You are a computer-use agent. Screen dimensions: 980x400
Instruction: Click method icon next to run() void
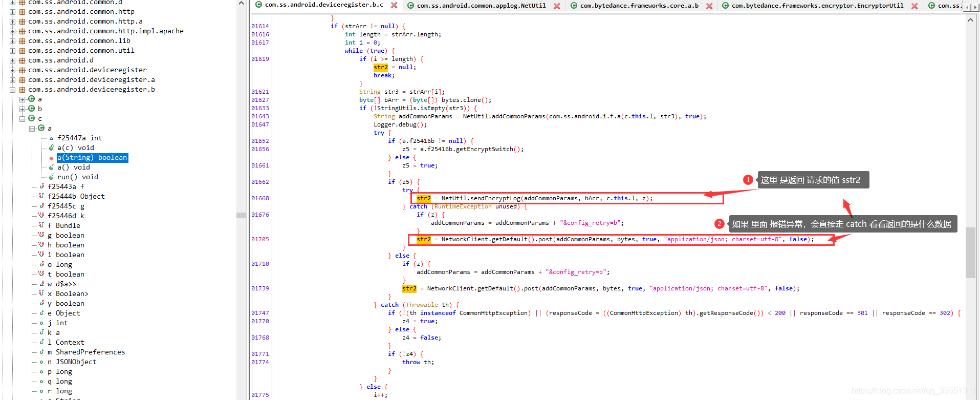point(51,177)
